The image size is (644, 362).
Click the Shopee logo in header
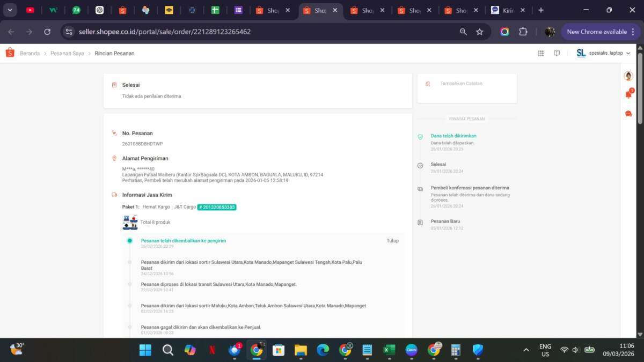10,53
